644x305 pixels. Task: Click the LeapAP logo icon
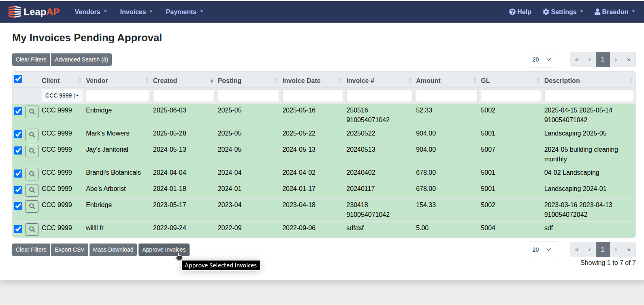click(15, 12)
